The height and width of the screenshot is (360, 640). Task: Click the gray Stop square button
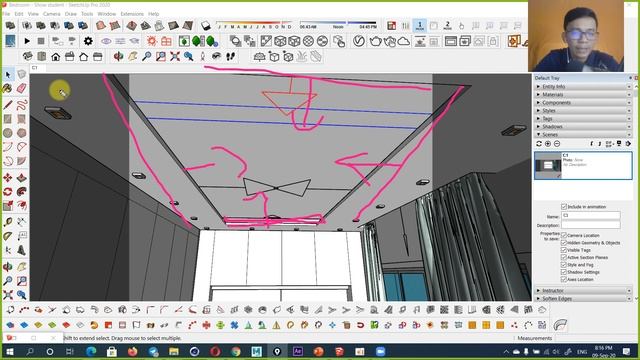pos(41,41)
